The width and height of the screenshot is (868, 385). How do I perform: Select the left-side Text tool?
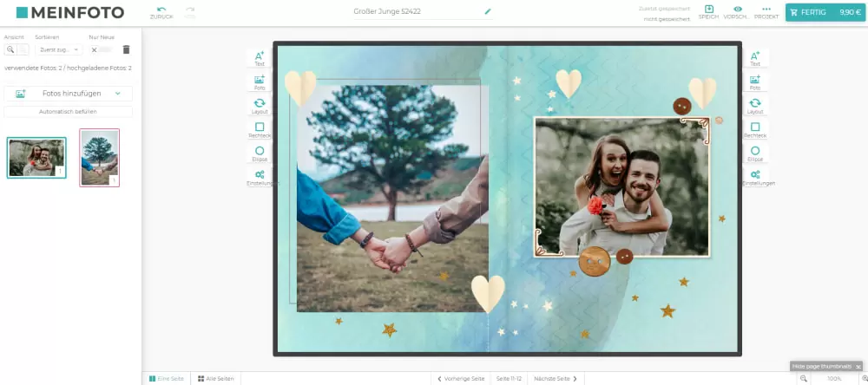click(x=259, y=58)
